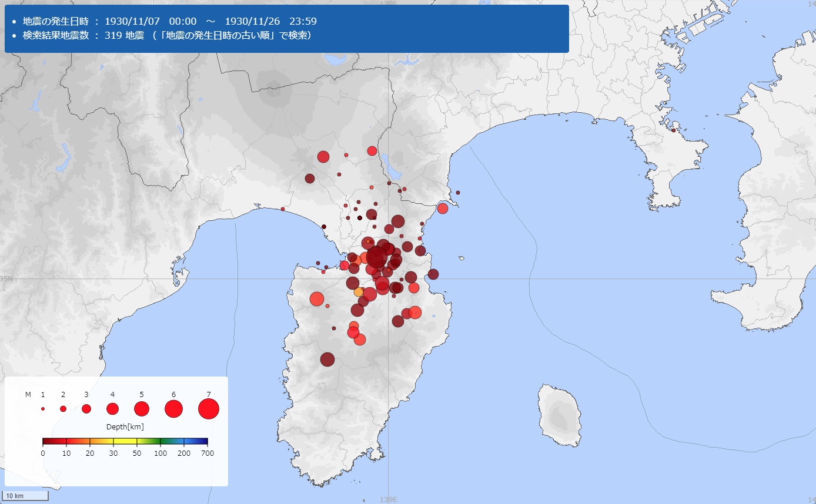Click the largest dark red earthquake circle
This screenshot has height=504, width=816.
(377, 257)
